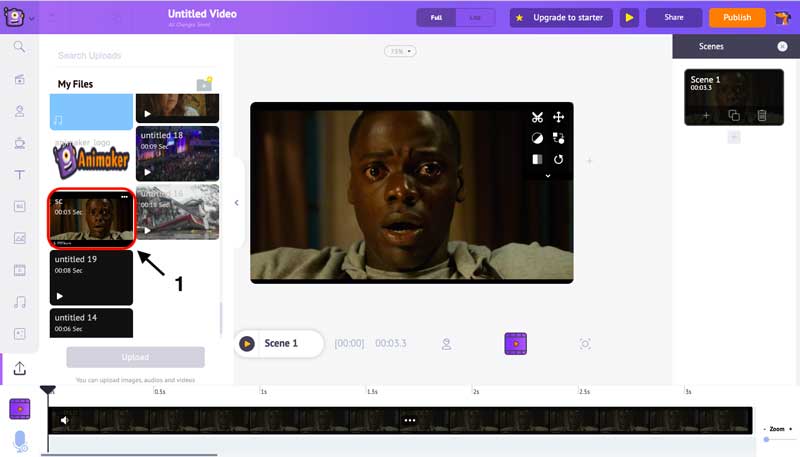Open the search panel in the sidebar
Viewport: 800px width, 457px height.
pyautogui.click(x=19, y=47)
